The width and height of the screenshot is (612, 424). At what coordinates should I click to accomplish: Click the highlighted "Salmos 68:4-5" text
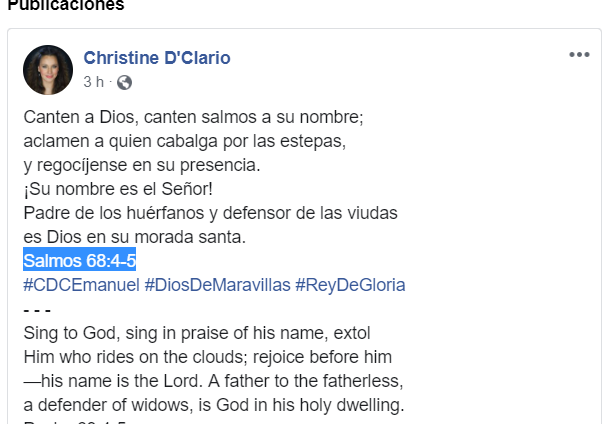coord(80,261)
